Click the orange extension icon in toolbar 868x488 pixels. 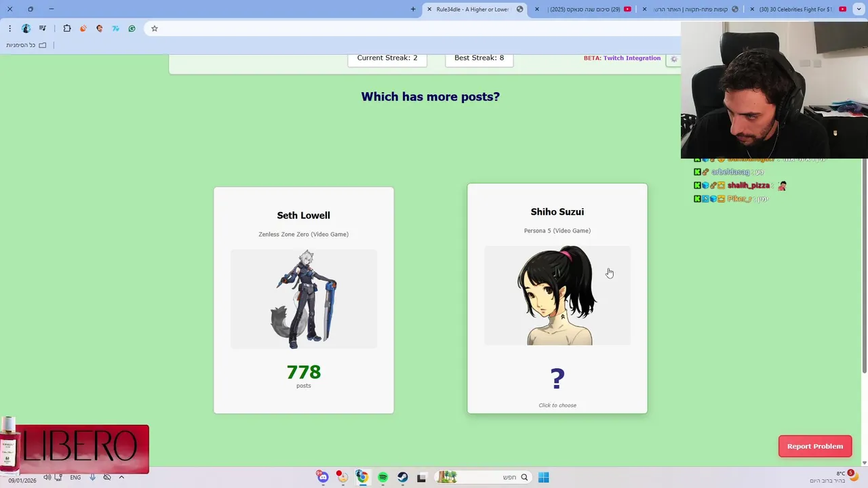pos(83,28)
